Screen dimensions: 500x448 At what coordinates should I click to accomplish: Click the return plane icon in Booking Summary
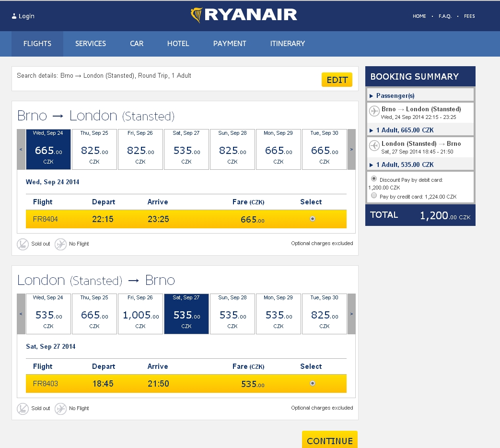point(374,145)
